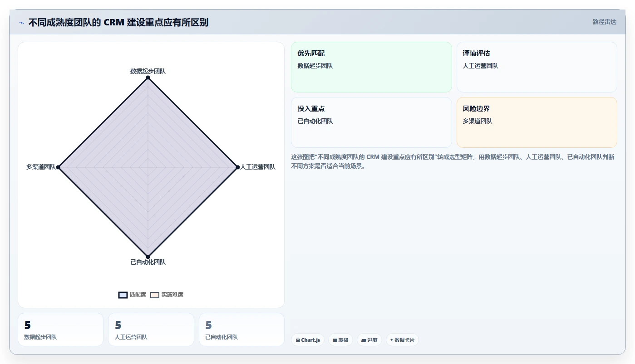Click the 数据卡片 tag sparkle icon

(x=392, y=340)
